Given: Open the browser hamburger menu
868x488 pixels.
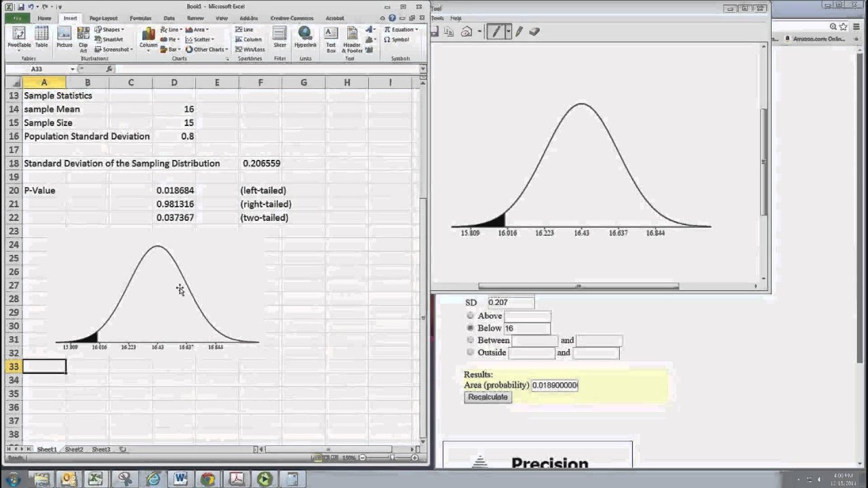Looking at the screenshot, I should (856, 26).
